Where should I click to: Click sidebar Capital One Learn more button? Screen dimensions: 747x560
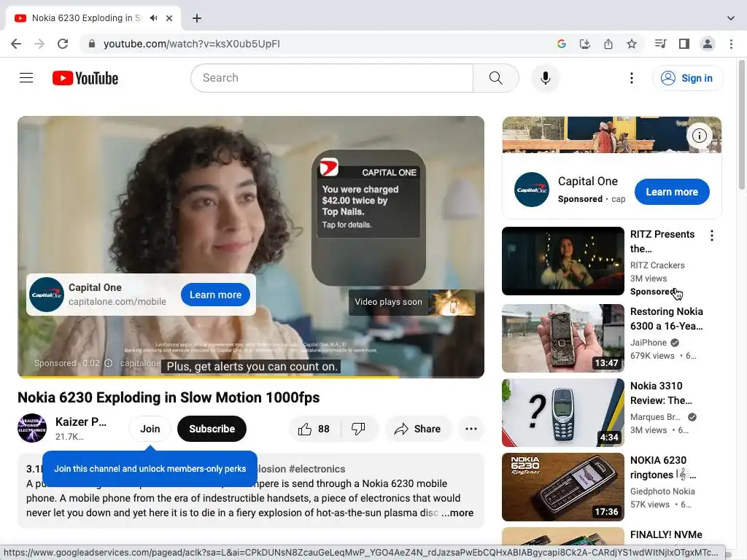pyautogui.click(x=672, y=192)
